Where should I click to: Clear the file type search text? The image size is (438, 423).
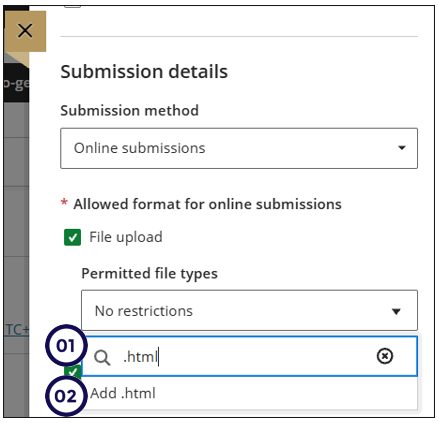coord(385,356)
